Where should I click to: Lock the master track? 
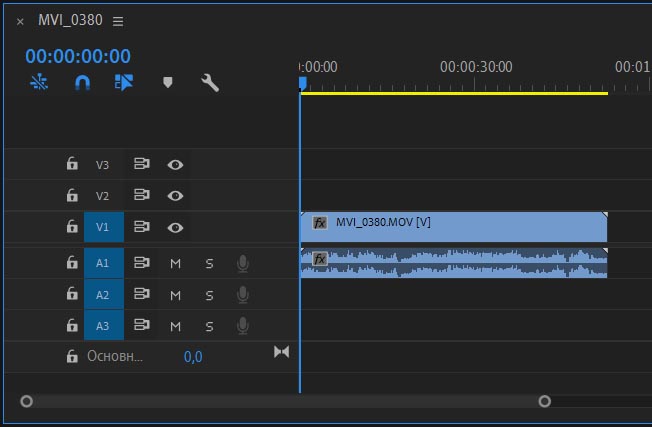(72, 356)
